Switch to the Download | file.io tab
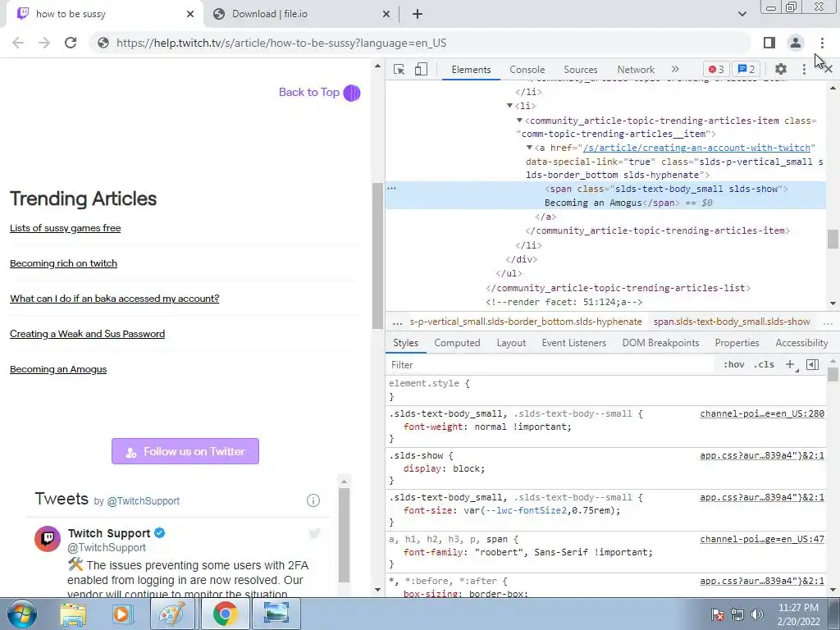840x630 pixels. (301, 14)
